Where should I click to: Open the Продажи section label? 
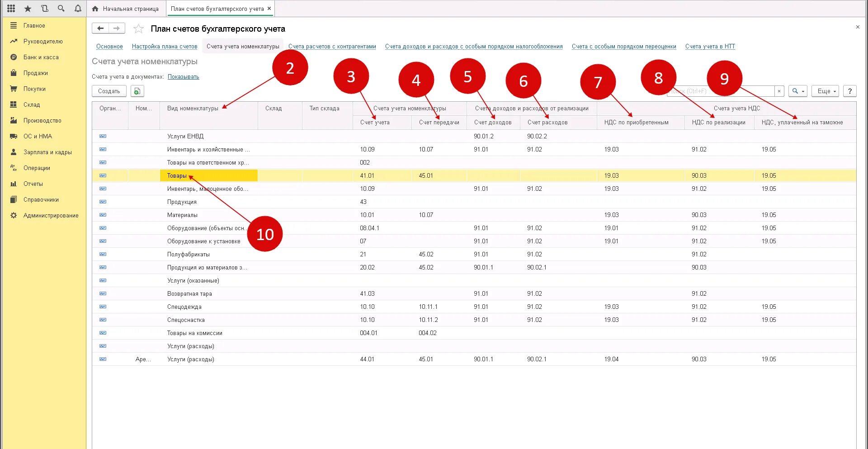36,73
